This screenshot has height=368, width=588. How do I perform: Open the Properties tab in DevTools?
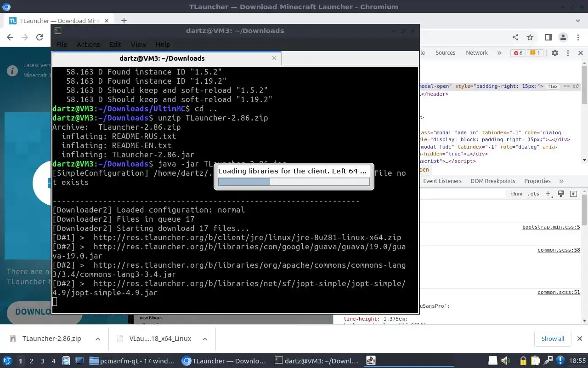(537, 181)
